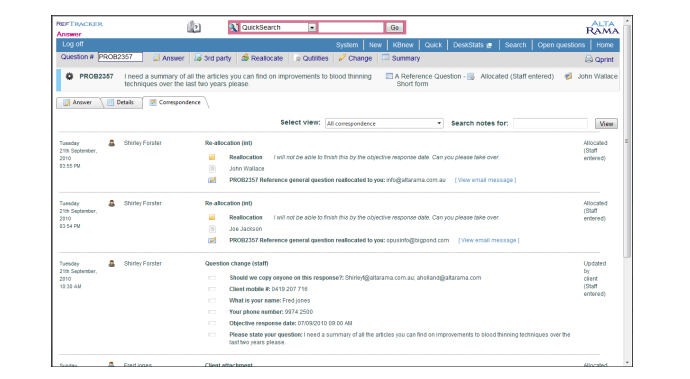Click the Change pencil icon
Image resolution: width=690 pixels, height=379 pixels.
click(x=342, y=58)
